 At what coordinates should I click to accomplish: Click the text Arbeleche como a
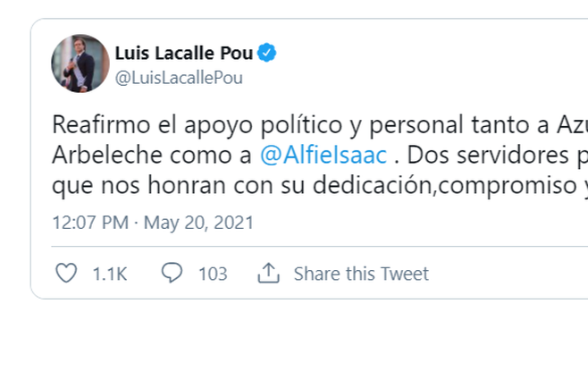152,154
